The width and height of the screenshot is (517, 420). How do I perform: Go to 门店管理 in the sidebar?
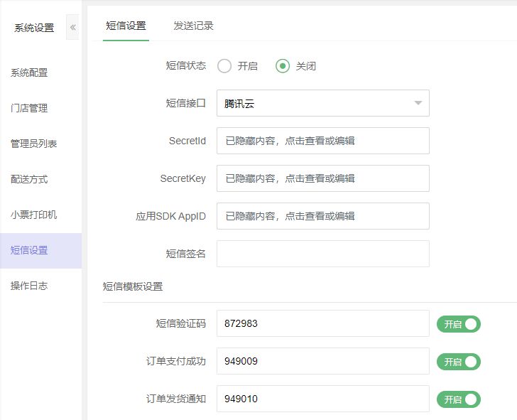coord(29,108)
